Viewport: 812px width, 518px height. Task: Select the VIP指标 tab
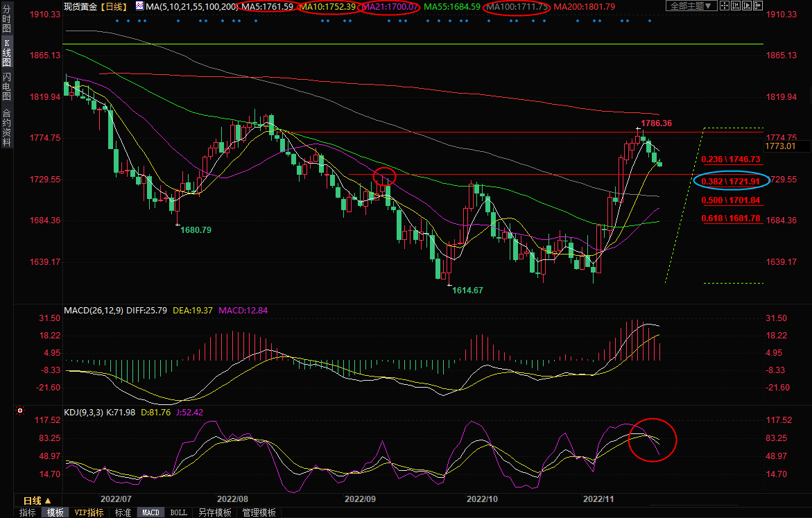[x=89, y=512]
